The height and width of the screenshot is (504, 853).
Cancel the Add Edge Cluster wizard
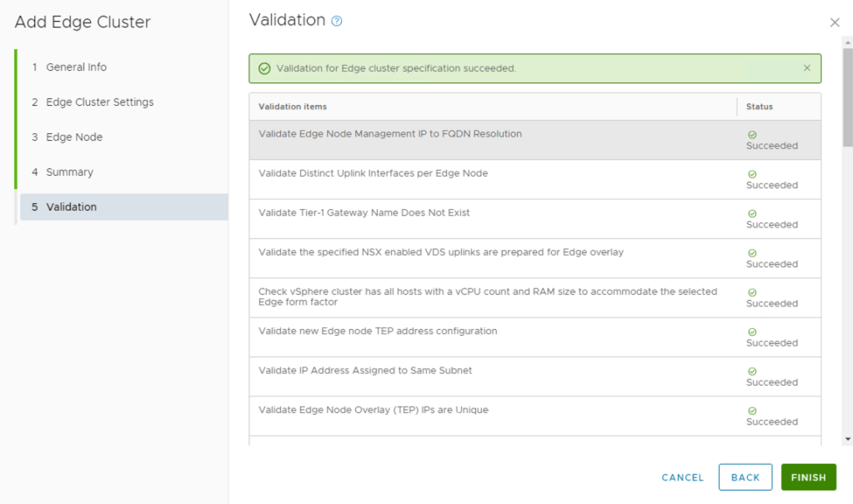(682, 477)
